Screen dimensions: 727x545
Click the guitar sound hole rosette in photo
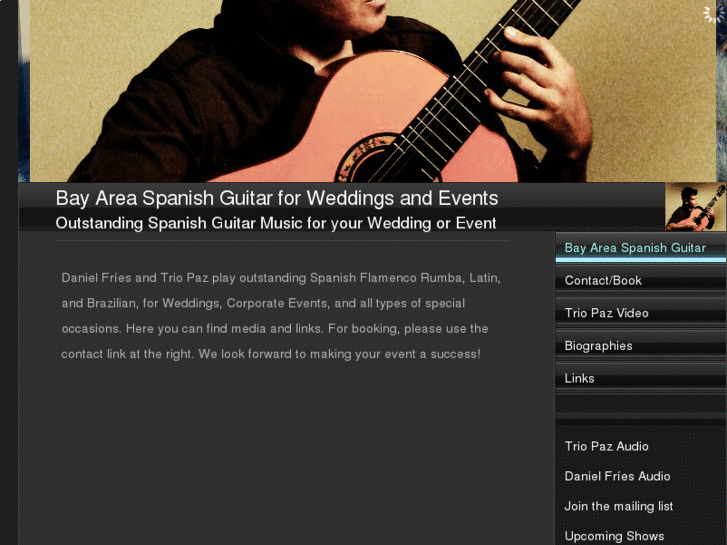coord(367,160)
